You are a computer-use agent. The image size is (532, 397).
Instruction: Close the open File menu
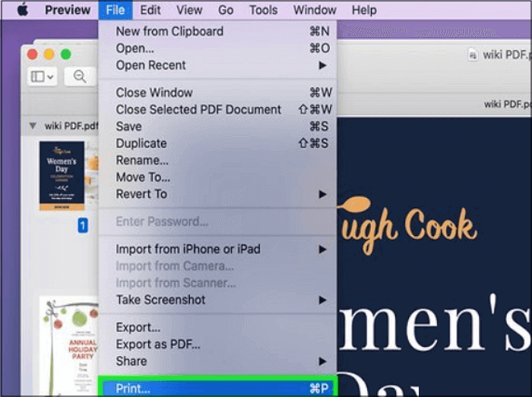point(116,10)
